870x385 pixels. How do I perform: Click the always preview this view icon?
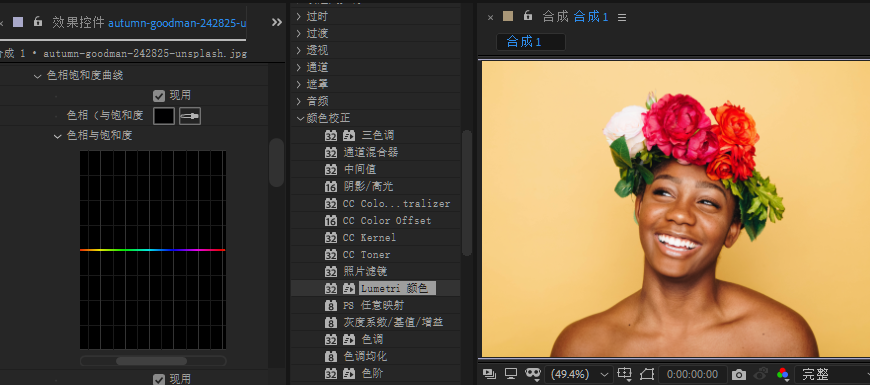tap(489, 374)
